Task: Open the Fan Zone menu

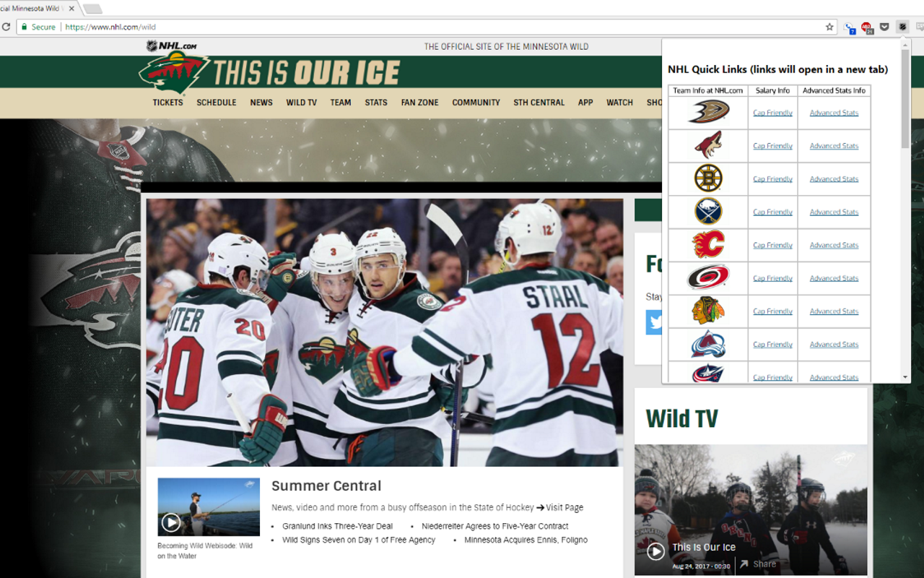Action: coord(420,103)
